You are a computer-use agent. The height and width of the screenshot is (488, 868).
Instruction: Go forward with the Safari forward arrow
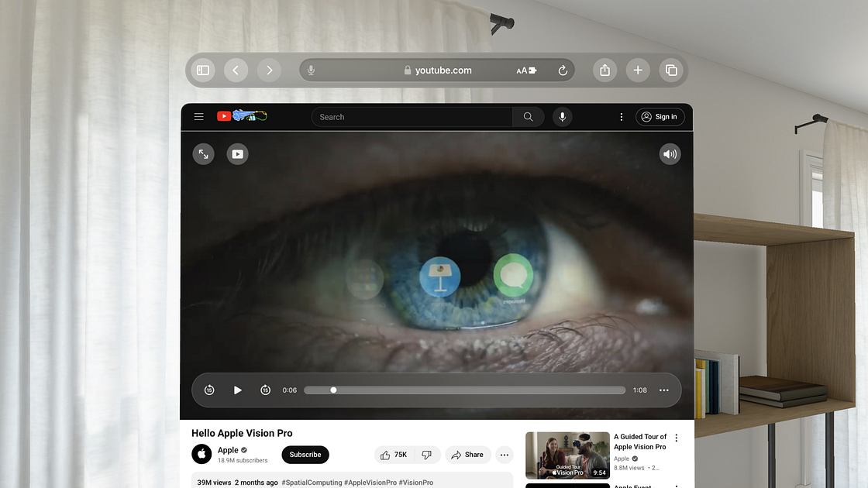[269, 70]
